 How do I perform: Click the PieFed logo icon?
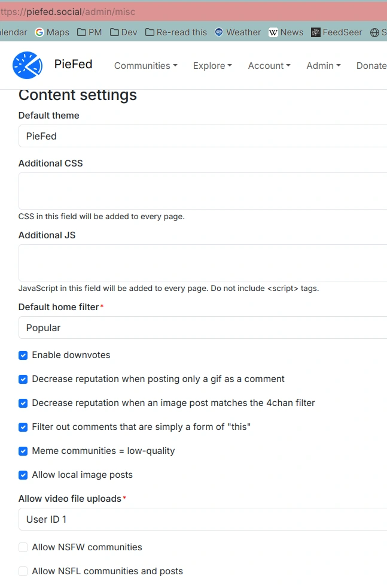[x=27, y=66]
